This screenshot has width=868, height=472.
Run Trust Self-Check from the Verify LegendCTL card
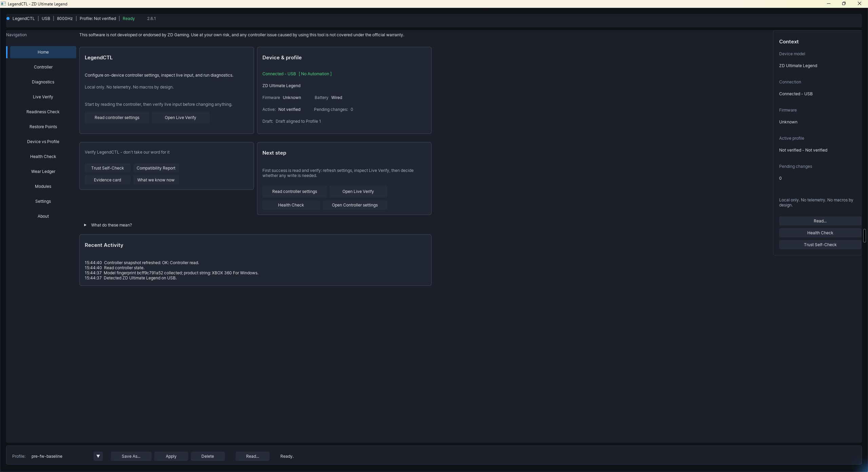[x=107, y=168]
